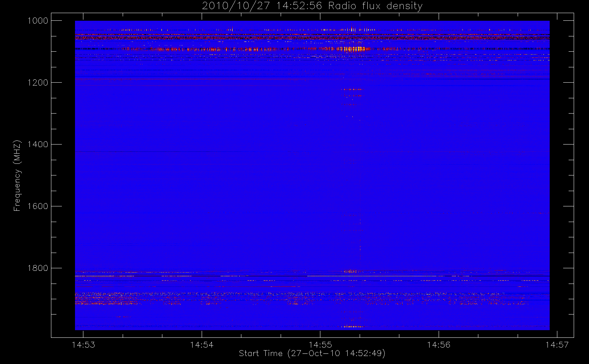The image size is (589, 364).
Task: Select the 1600 frequency tick label
Action: click(x=37, y=206)
